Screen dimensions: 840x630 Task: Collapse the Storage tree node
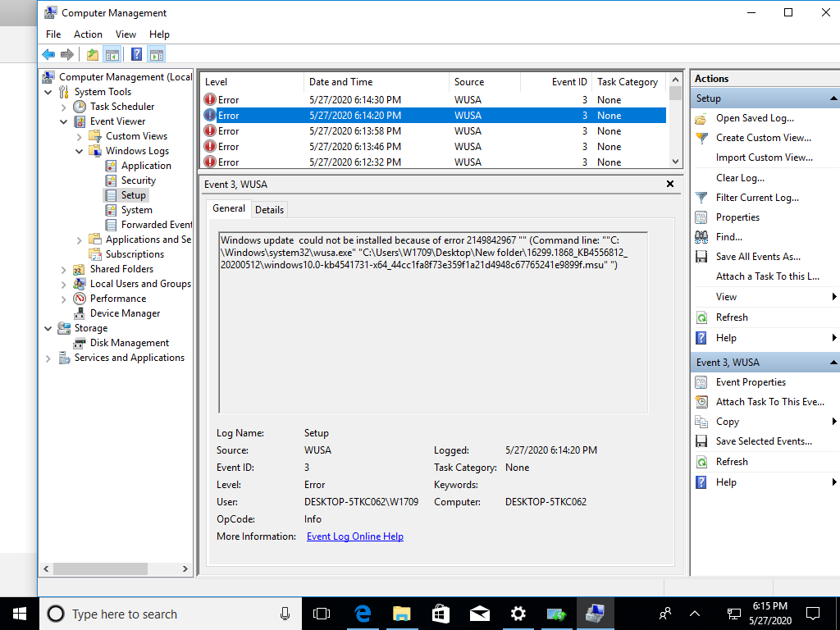pos(48,328)
